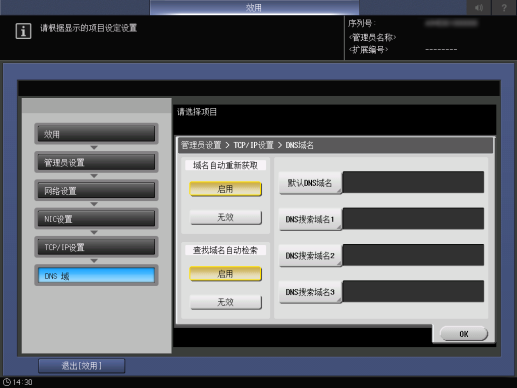Click the clock icon in status bar
This screenshot has width=517, height=388.
pos(7,382)
